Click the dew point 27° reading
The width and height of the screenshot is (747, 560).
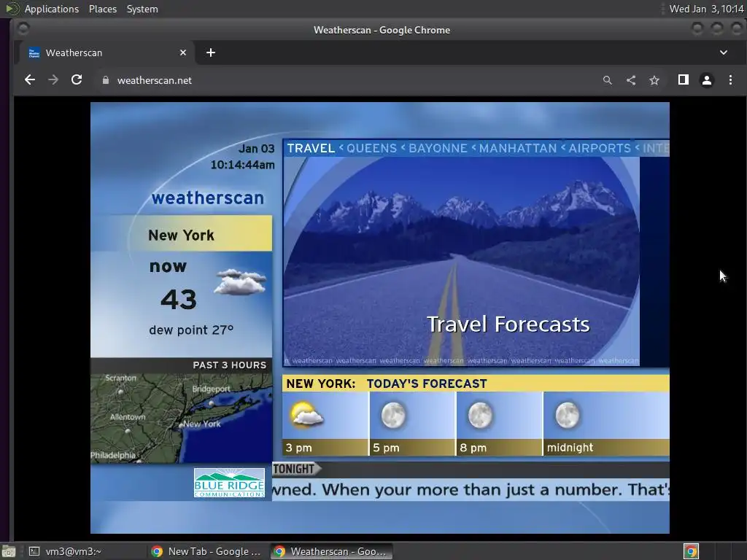pyautogui.click(x=191, y=330)
